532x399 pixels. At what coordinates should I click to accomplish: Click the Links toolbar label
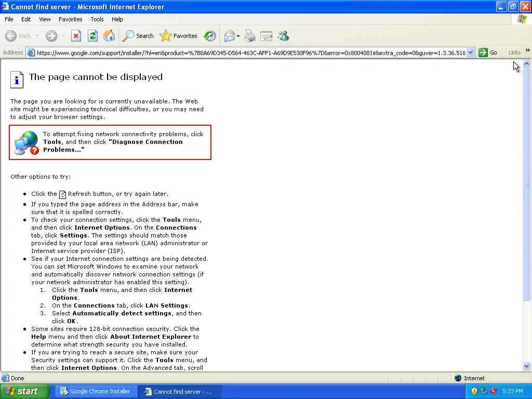(514, 52)
